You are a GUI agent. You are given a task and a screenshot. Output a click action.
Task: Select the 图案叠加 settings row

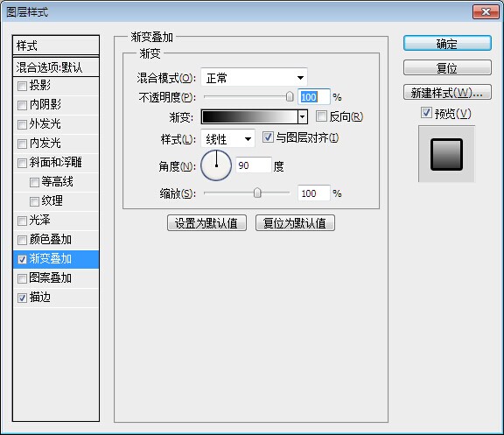click(x=56, y=278)
